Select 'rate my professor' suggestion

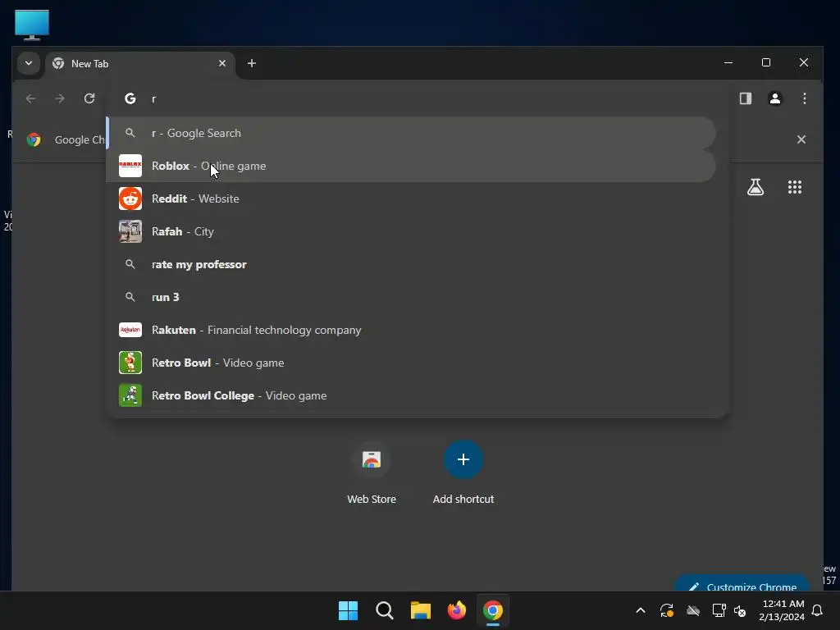pos(411,264)
